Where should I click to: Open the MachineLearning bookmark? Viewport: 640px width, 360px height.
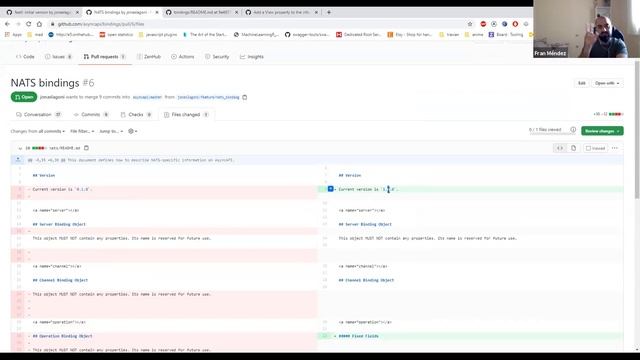(x=256, y=35)
